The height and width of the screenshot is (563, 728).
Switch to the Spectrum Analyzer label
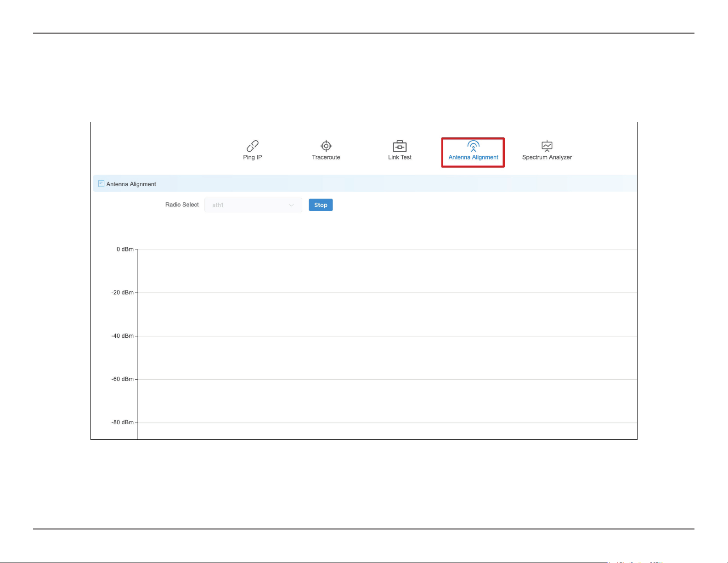pyautogui.click(x=547, y=157)
